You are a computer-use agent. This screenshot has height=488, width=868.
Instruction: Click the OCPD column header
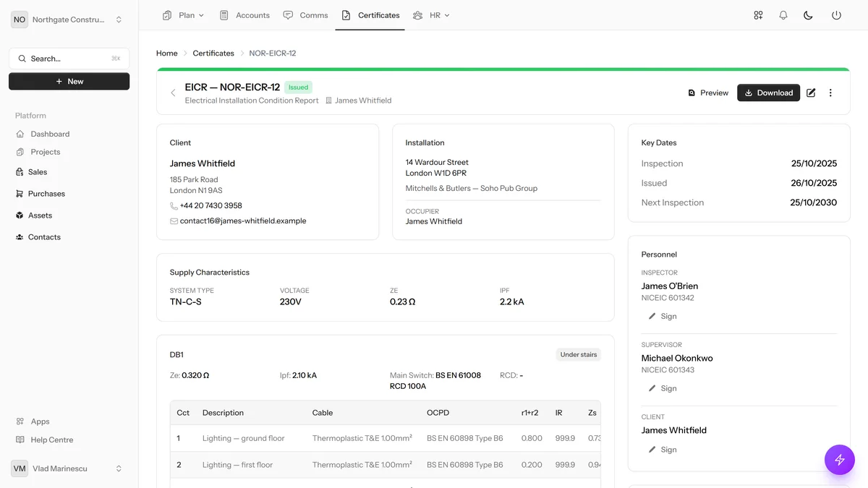tap(438, 413)
